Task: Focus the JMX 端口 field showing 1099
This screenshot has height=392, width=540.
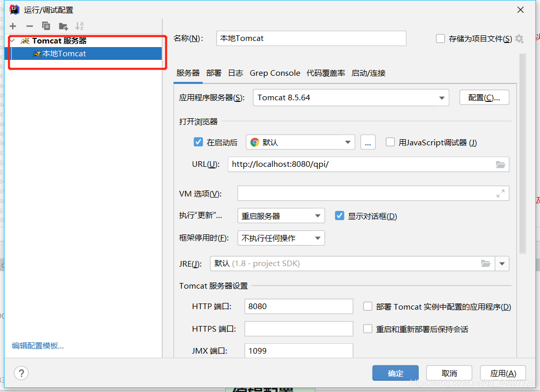Action: [x=298, y=351]
